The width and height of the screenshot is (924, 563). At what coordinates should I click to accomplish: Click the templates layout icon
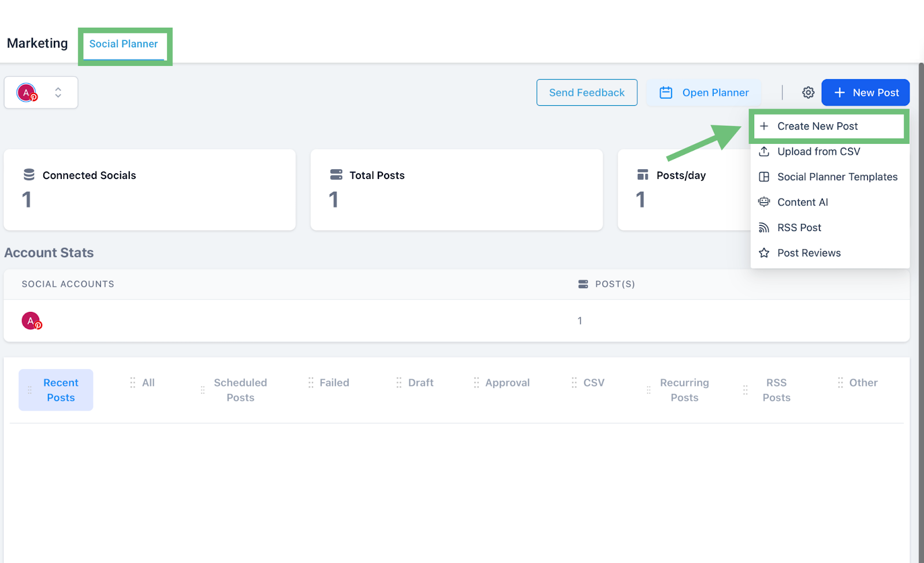click(x=764, y=177)
